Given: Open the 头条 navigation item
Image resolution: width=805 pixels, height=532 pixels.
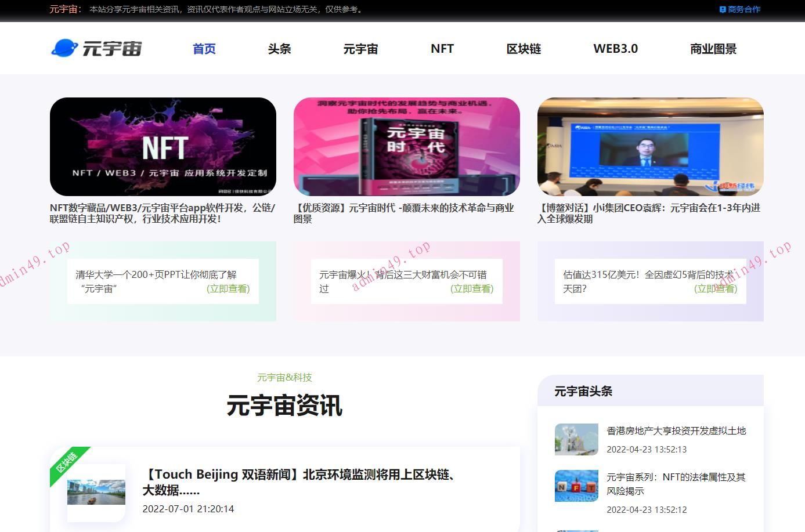Looking at the screenshot, I should [279, 49].
